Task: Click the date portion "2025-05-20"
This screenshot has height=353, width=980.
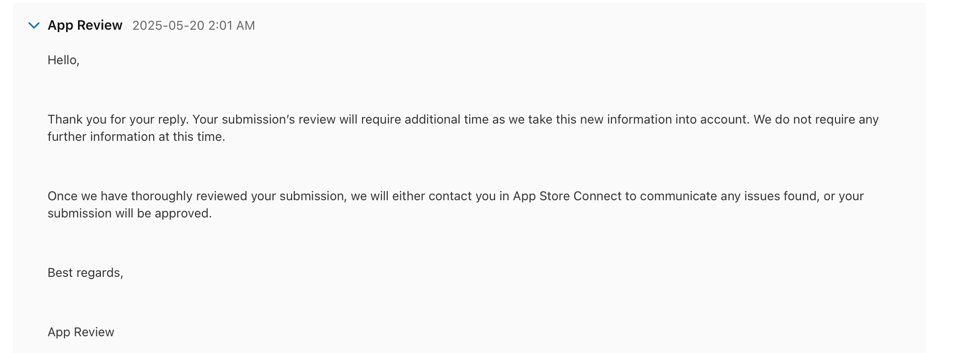Action: [169, 25]
